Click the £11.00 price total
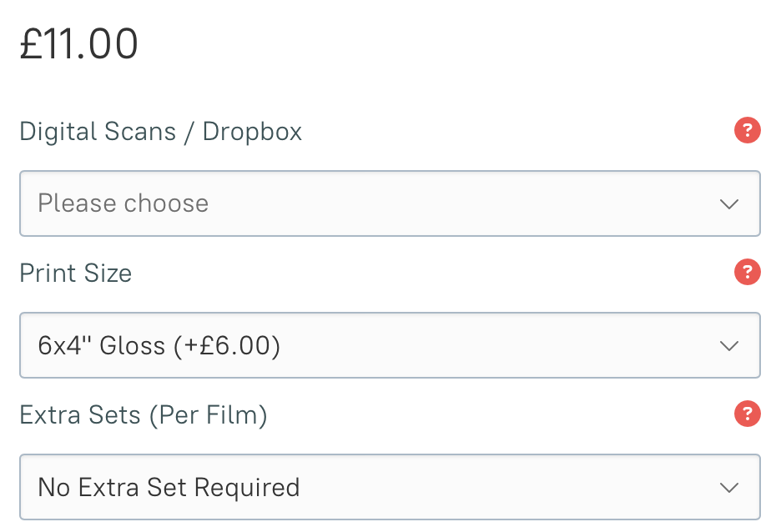 click(79, 45)
